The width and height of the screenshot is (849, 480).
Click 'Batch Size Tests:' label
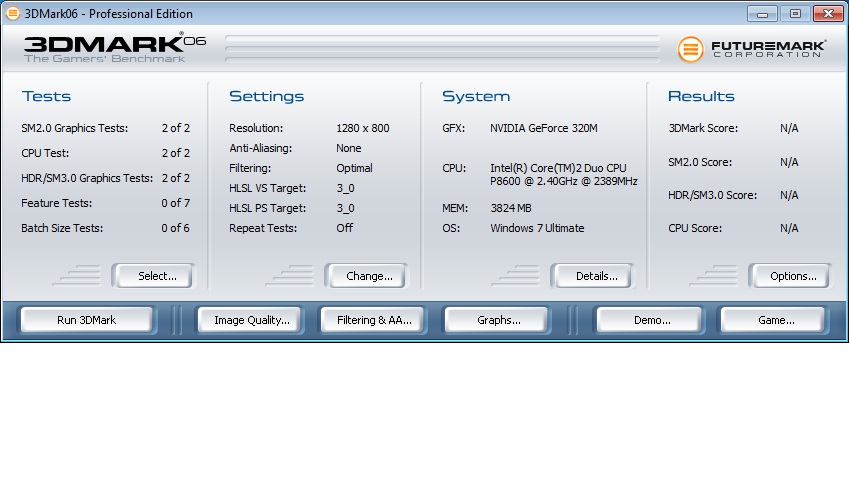click(62, 228)
